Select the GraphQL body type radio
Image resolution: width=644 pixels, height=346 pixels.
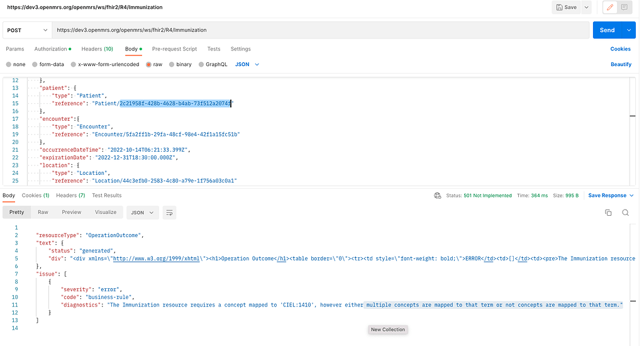(x=201, y=64)
